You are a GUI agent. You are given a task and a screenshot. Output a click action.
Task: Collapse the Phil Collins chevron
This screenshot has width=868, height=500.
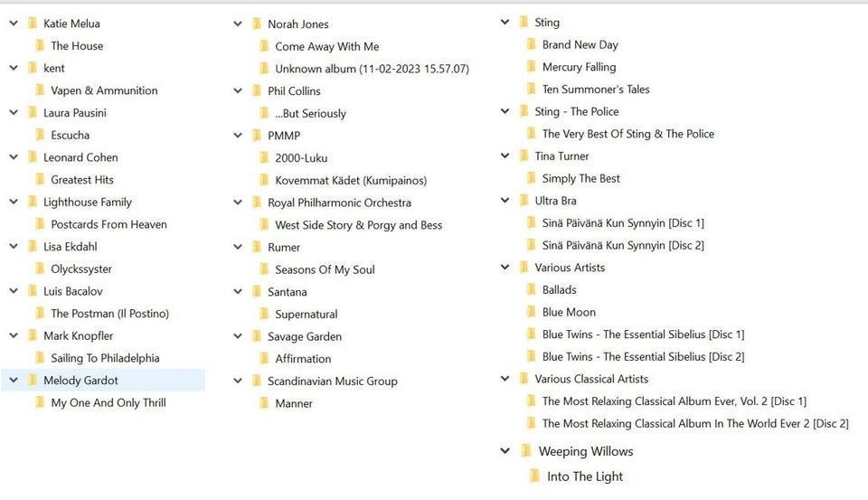click(x=238, y=90)
